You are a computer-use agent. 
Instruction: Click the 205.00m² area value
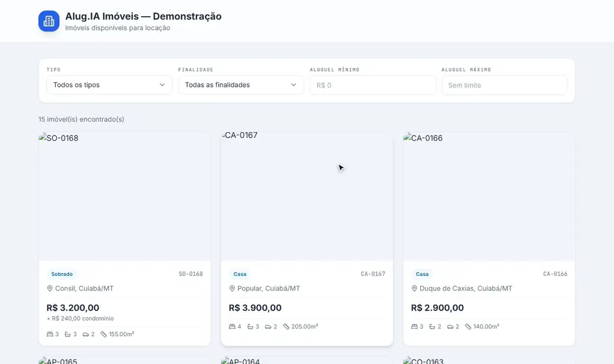pos(305,327)
